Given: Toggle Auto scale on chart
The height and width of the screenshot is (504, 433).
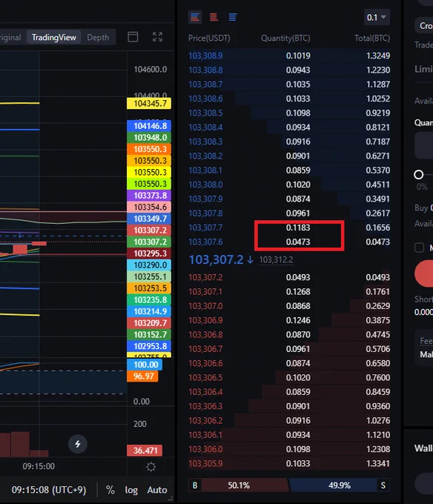Looking at the screenshot, I should click(157, 490).
